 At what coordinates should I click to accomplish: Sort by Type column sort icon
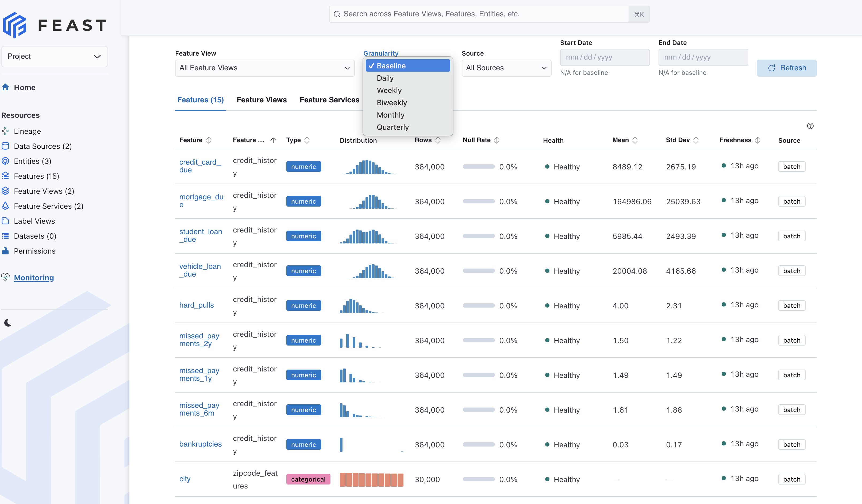(x=307, y=140)
